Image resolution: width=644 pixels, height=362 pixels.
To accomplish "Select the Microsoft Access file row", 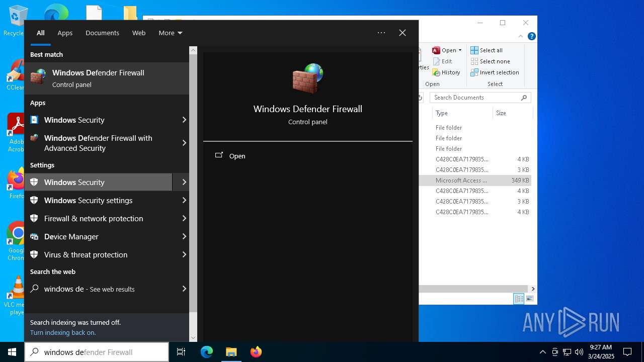I will click(x=475, y=180).
